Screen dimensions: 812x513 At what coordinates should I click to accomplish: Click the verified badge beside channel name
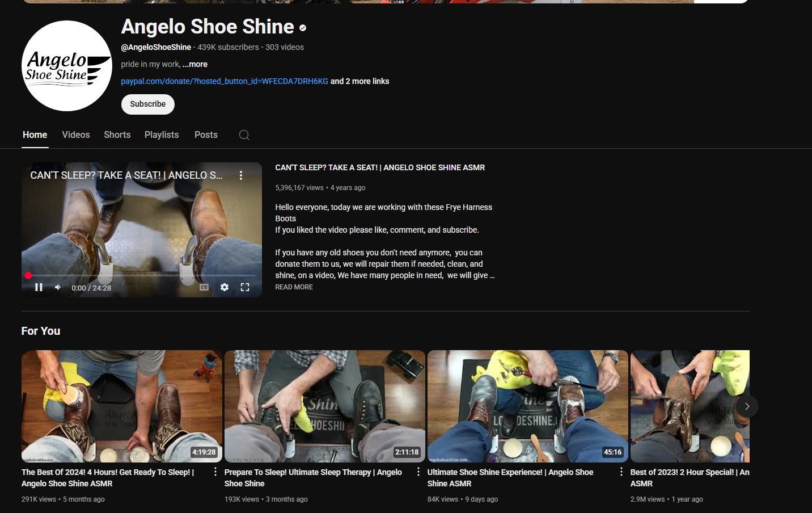pyautogui.click(x=303, y=27)
